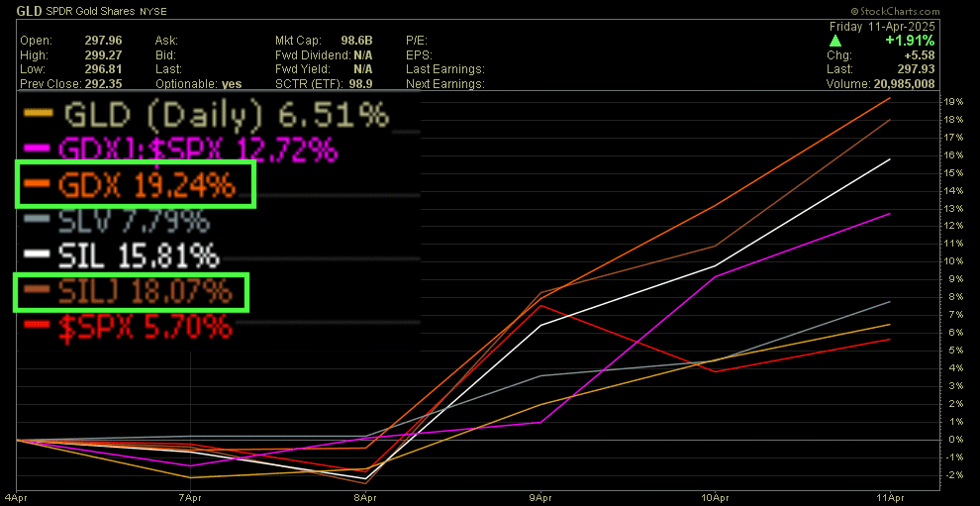Image resolution: width=980 pixels, height=506 pixels.
Task: Click the green up-arrow change indicator
Action: 835,42
